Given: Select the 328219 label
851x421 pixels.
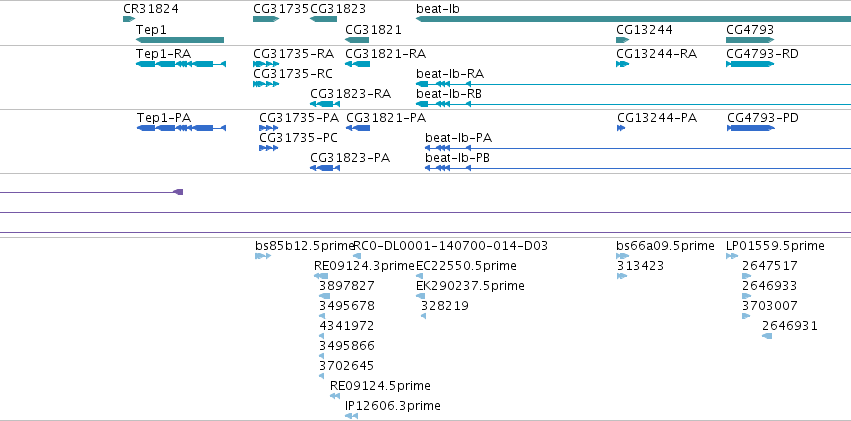Looking at the screenshot, I should (444, 306).
